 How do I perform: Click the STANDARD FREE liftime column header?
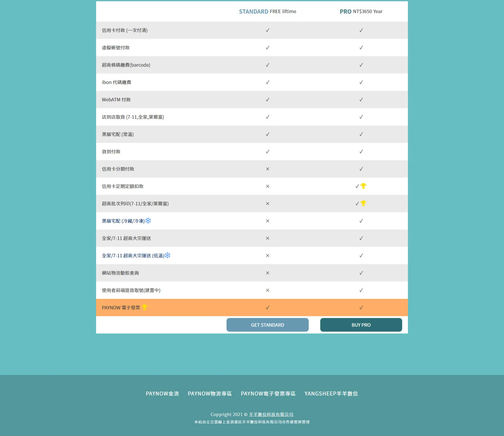(x=267, y=11)
